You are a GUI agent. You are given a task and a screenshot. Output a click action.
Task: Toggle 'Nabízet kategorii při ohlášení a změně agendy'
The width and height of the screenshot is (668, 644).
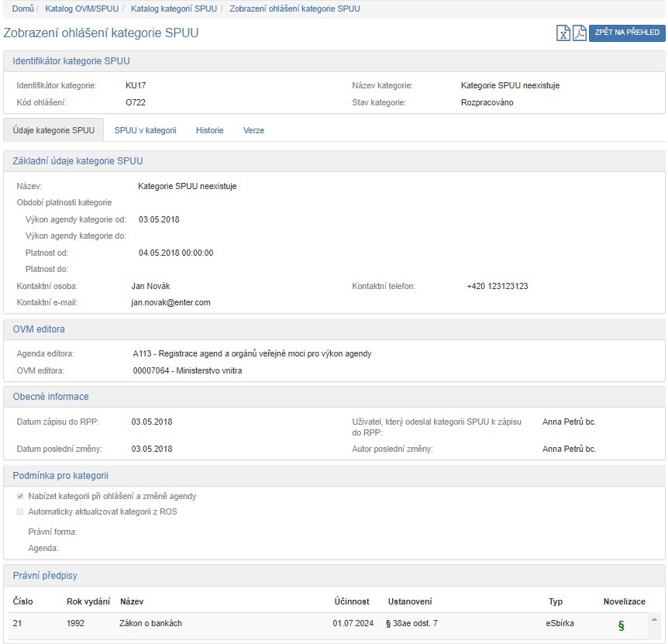tap(20, 496)
